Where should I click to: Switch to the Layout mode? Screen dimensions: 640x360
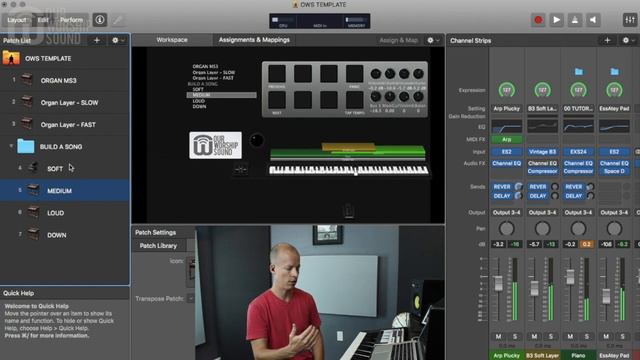pos(17,20)
